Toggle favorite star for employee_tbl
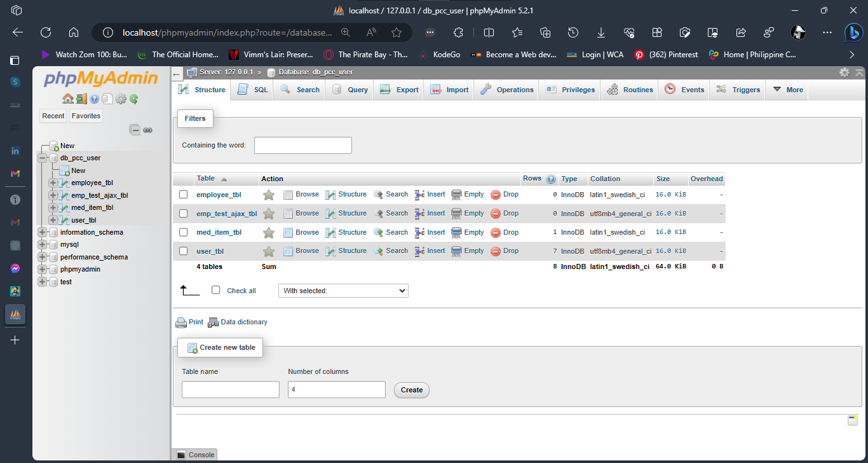This screenshot has height=463, width=868. pos(269,195)
